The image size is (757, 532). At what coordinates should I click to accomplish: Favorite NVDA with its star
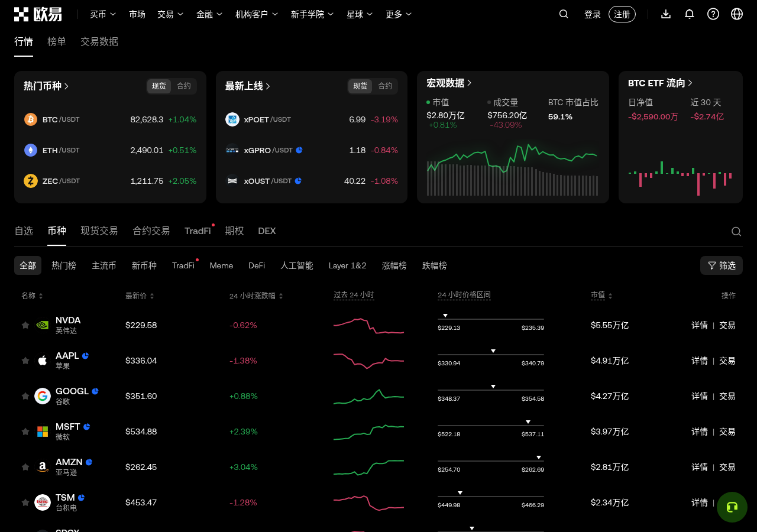(25, 325)
